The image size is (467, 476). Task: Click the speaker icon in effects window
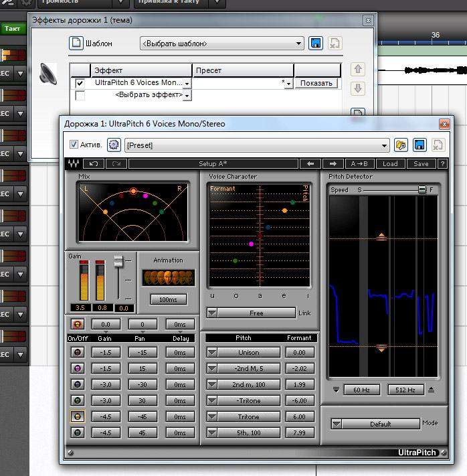(x=48, y=74)
